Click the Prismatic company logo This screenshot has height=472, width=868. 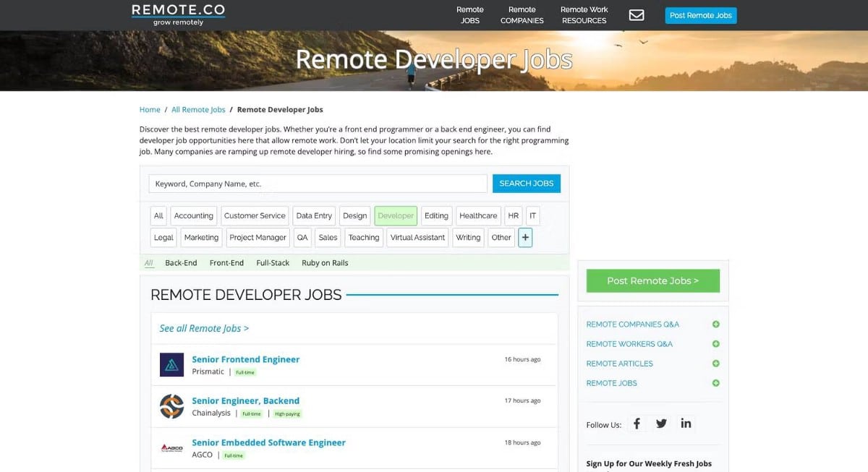(x=171, y=365)
